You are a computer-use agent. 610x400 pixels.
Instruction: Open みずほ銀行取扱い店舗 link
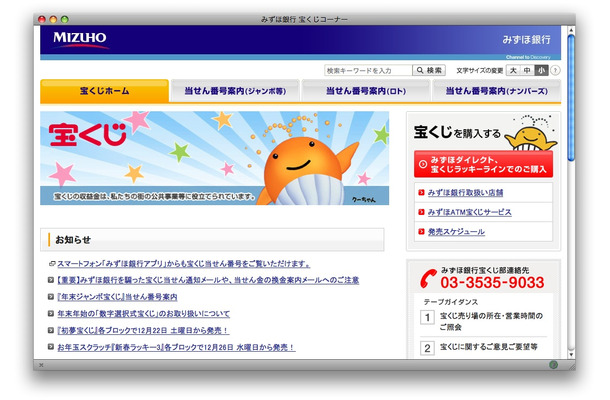click(465, 193)
